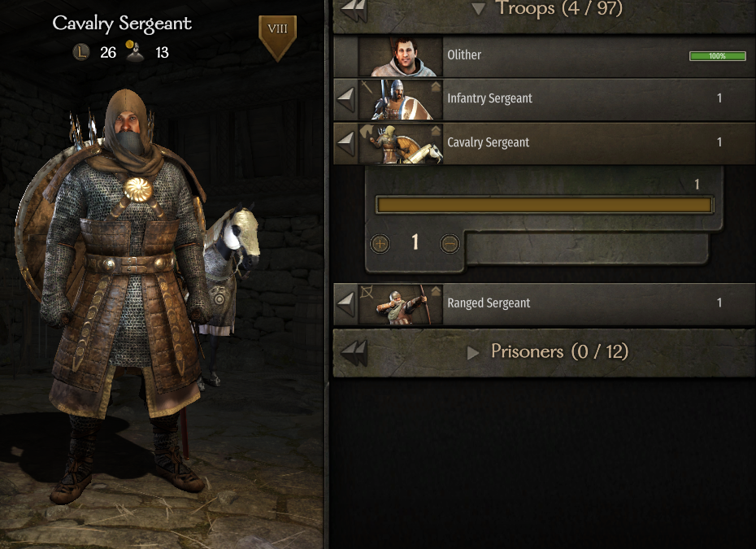Select the Olither hero row
This screenshot has width=756, height=549.
[545, 55]
